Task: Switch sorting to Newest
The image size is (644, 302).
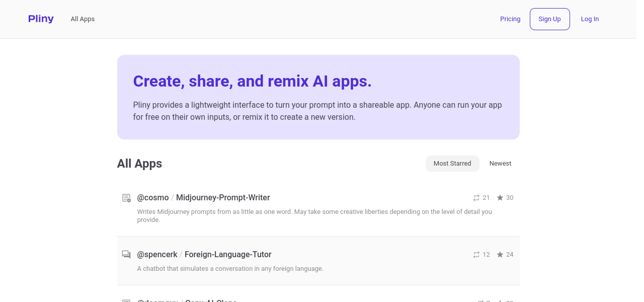Action: [500, 164]
